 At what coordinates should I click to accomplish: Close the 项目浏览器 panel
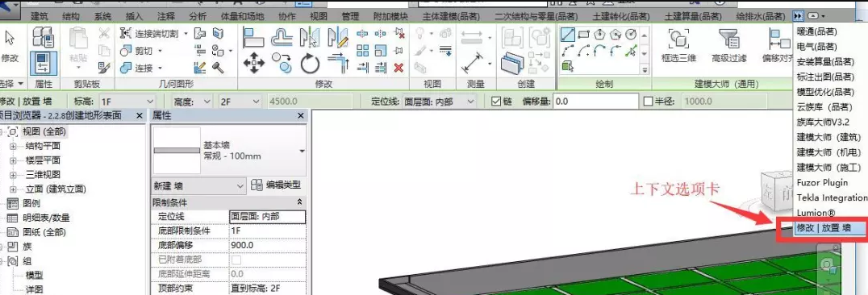click(x=139, y=116)
